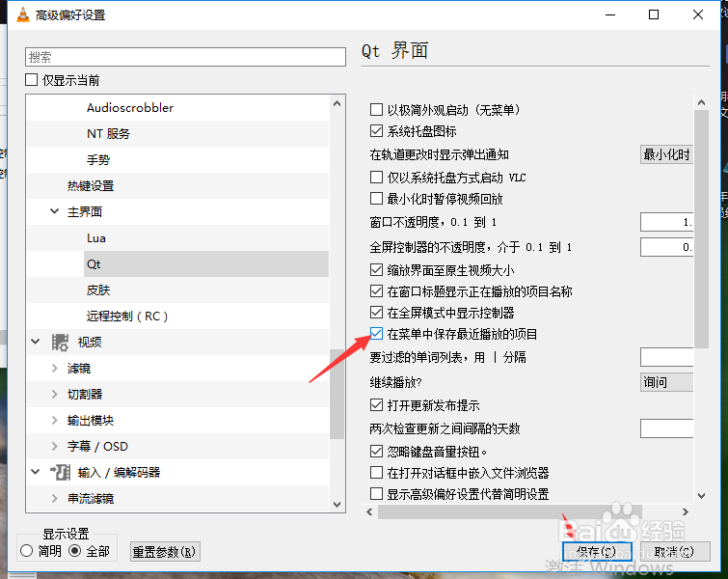Expand the 串流滤镜 tree node
The image size is (728, 579).
pos(55,499)
